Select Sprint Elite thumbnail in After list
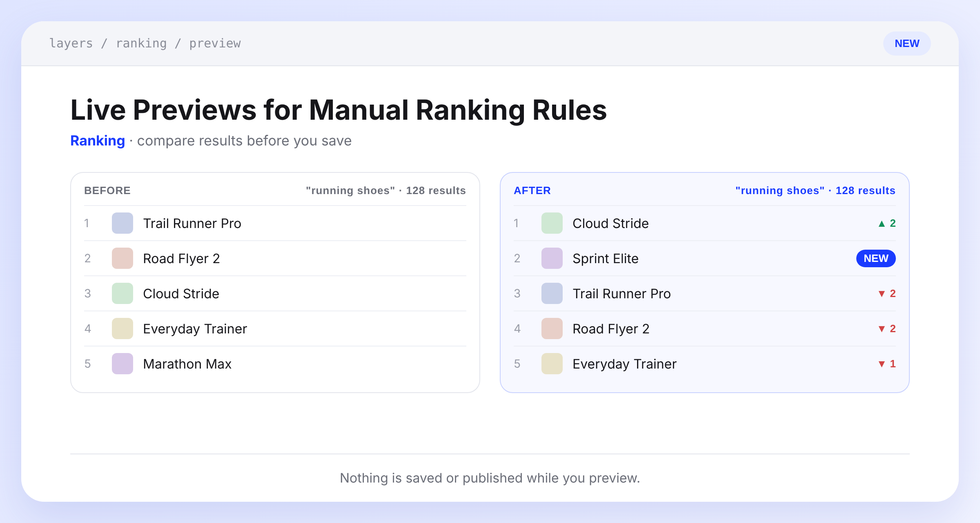This screenshot has height=523, width=980. (552, 258)
